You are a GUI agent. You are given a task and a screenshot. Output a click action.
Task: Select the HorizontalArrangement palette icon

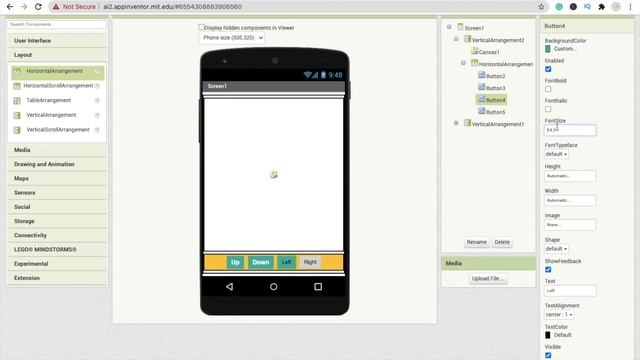click(x=17, y=71)
